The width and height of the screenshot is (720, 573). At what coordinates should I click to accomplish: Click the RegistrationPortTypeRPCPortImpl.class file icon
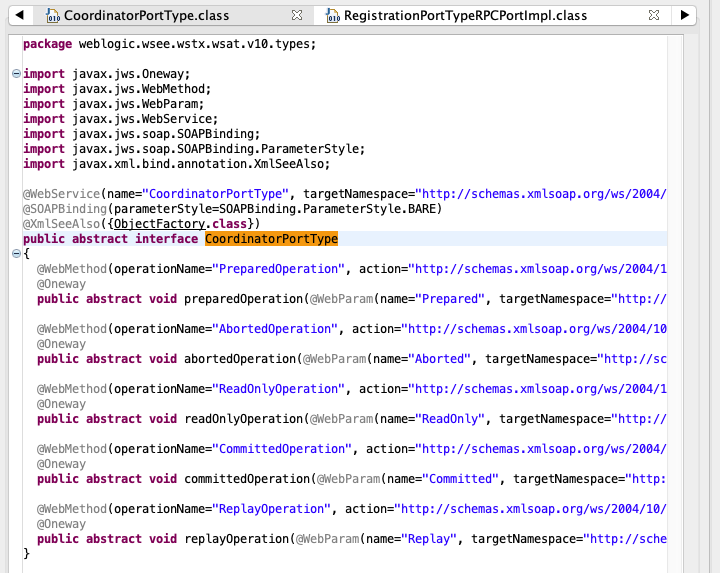pos(332,16)
